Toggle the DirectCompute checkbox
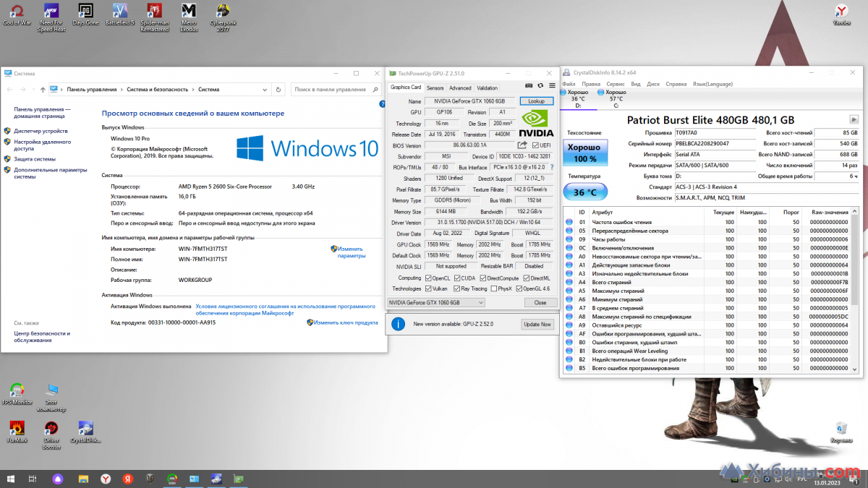This screenshot has width=868, height=488. [482, 278]
